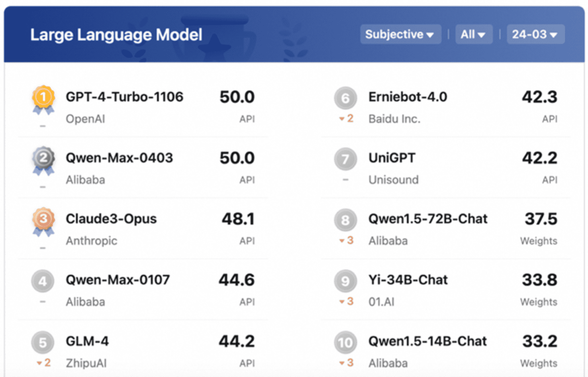This screenshot has height=377, width=588.
Task: Select the Qwen1.5-72B-Chat model name
Action: (428, 219)
